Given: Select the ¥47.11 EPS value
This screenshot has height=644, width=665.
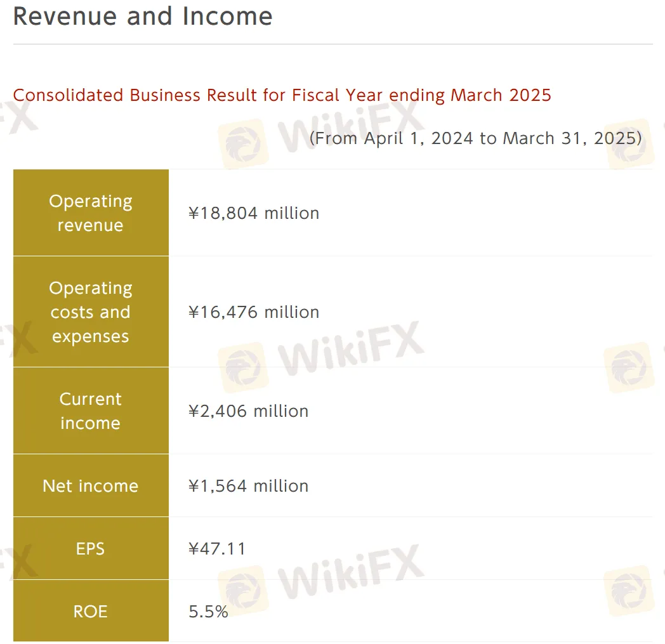Looking at the screenshot, I should pyautogui.click(x=217, y=549).
